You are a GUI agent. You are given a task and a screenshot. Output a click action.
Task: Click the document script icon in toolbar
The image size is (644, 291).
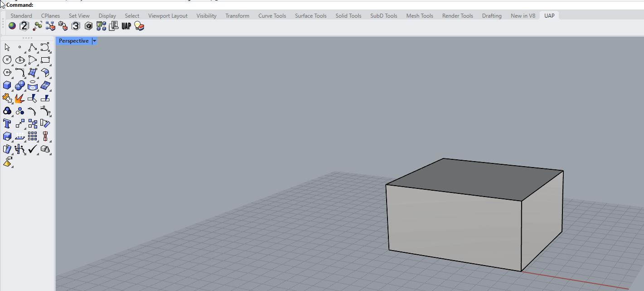click(114, 26)
